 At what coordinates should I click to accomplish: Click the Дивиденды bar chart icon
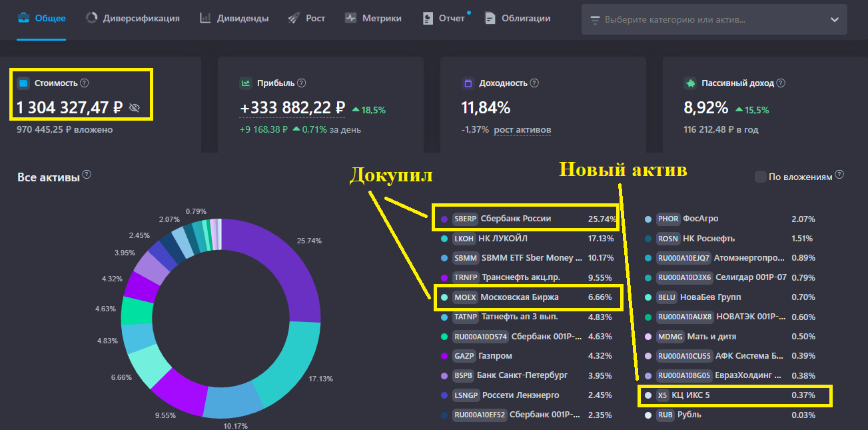[205, 18]
